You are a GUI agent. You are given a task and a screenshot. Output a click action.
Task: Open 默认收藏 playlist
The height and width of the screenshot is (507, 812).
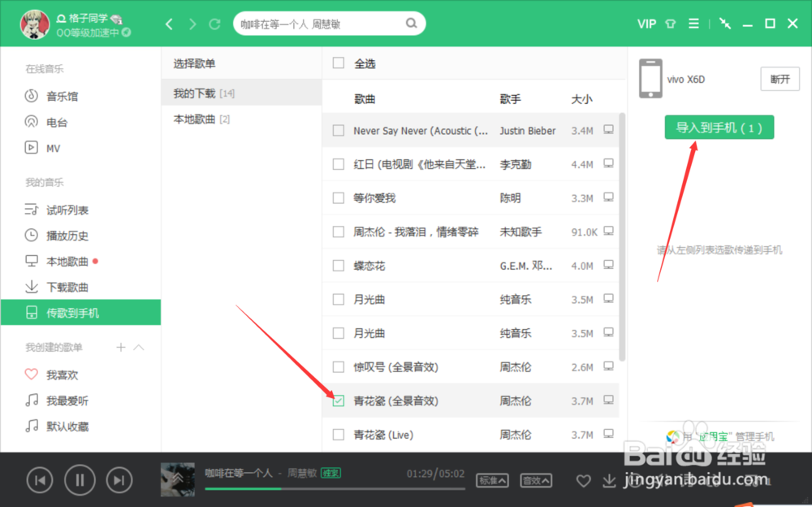coord(57,427)
